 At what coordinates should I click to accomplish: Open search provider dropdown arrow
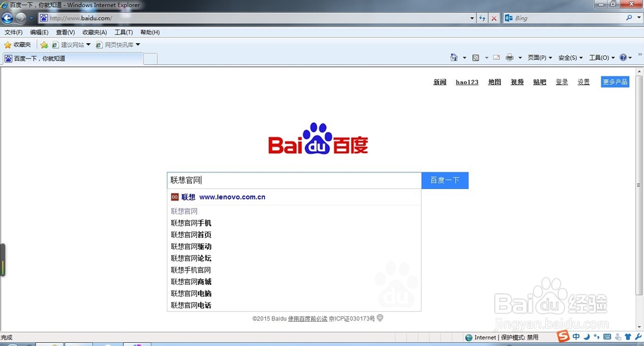pos(639,17)
